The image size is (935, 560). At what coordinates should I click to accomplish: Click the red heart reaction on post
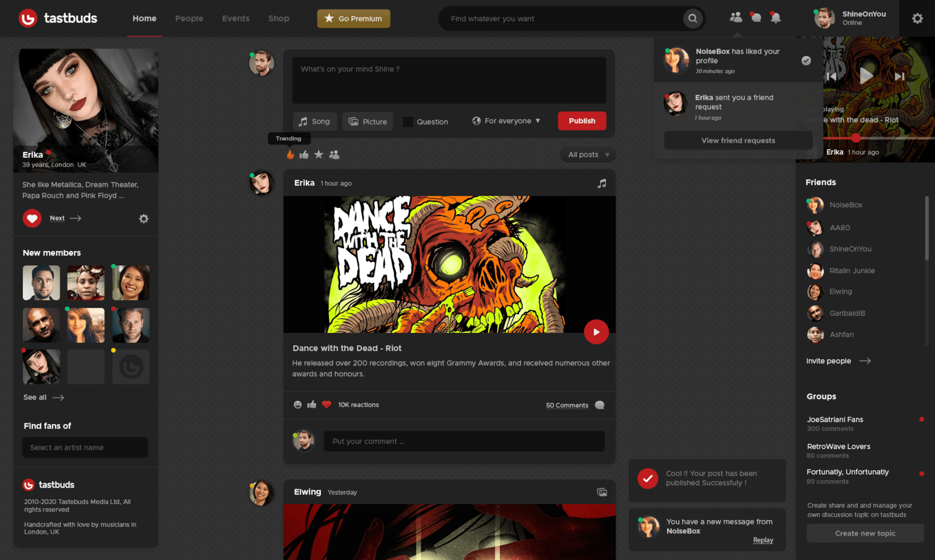(327, 405)
